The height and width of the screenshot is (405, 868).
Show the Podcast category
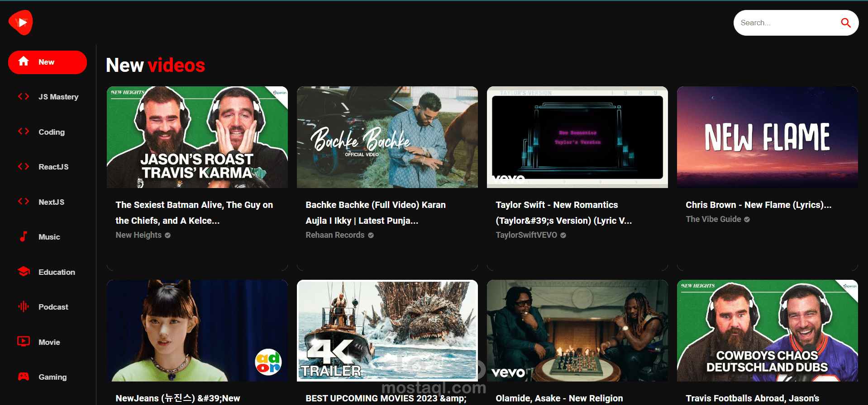(48, 307)
